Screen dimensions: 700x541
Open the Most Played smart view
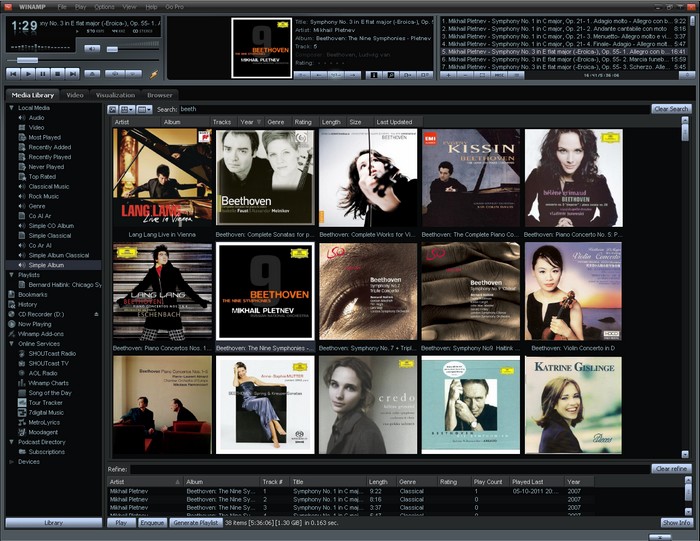pos(45,137)
